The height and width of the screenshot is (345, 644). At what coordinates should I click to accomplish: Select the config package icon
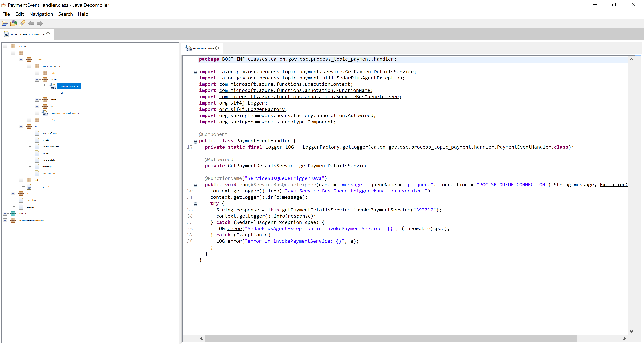pos(45,73)
